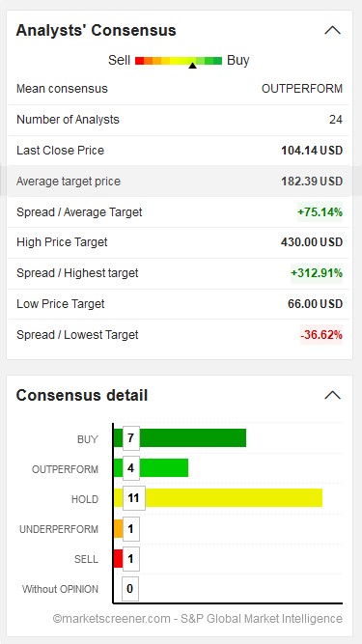The image size is (362, 644).
Task: Click the red Sell end of gauge
Action: coord(140,61)
